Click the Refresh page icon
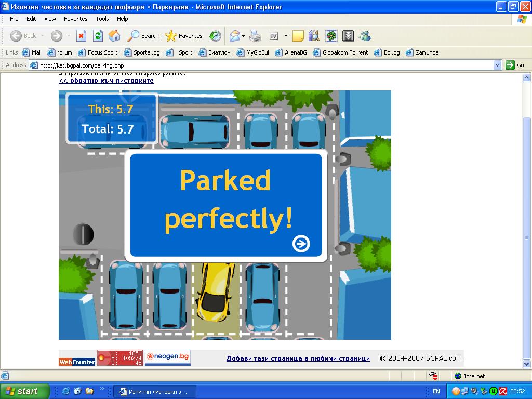The image size is (532, 399). 98,36
